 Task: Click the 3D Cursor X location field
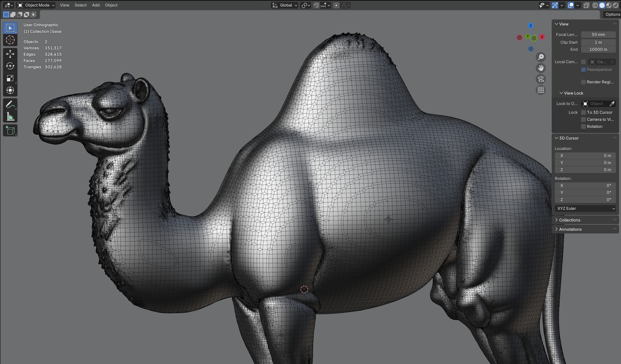(585, 156)
